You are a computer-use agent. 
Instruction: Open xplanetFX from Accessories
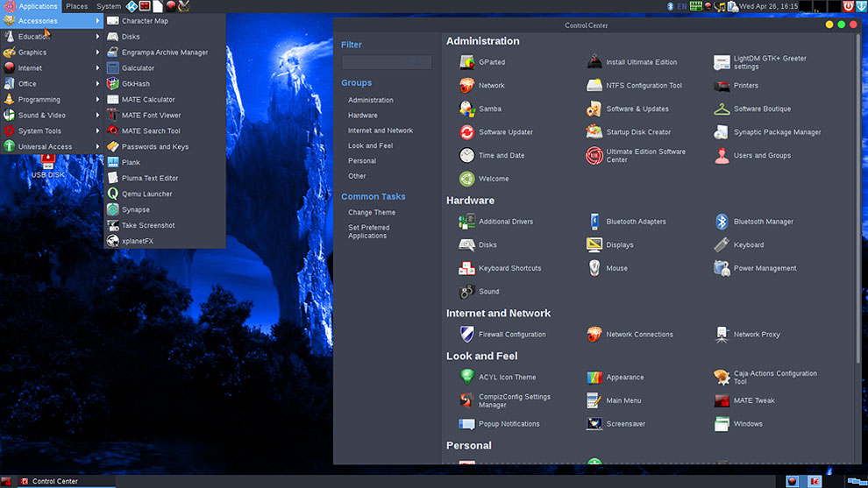pyautogui.click(x=165, y=241)
